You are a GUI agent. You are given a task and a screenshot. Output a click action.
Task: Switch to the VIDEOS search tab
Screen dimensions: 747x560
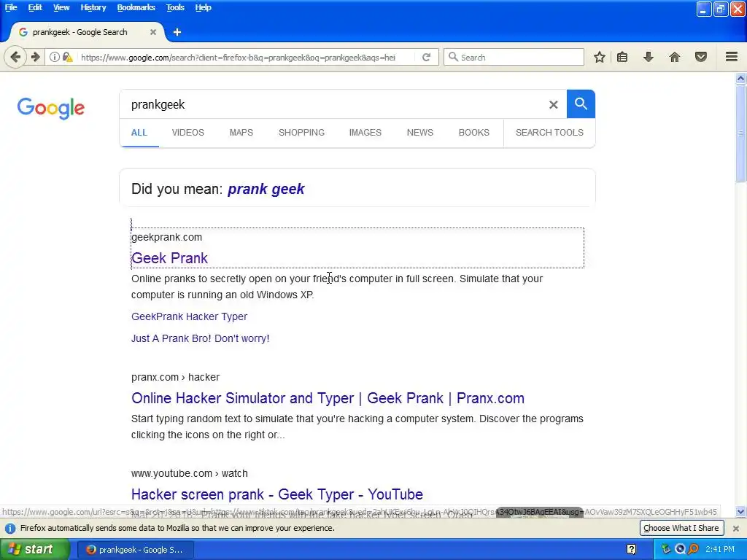point(187,133)
